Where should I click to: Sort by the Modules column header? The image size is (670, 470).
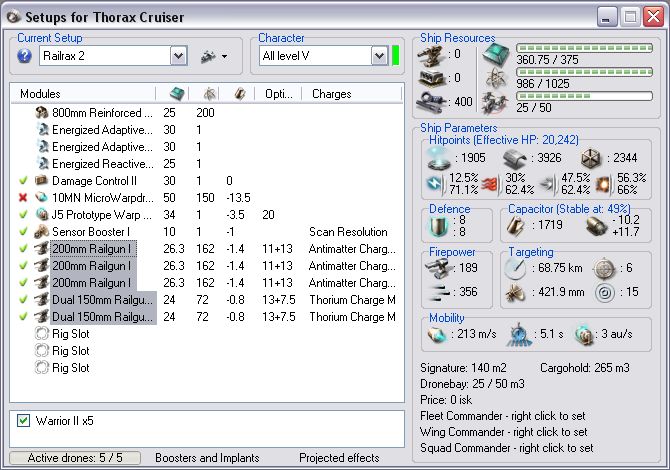(x=40, y=94)
